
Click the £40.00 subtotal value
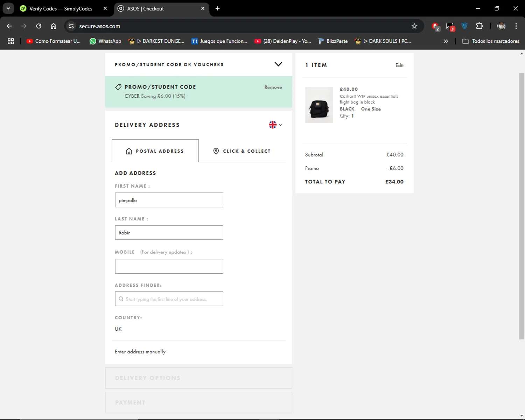395,154
